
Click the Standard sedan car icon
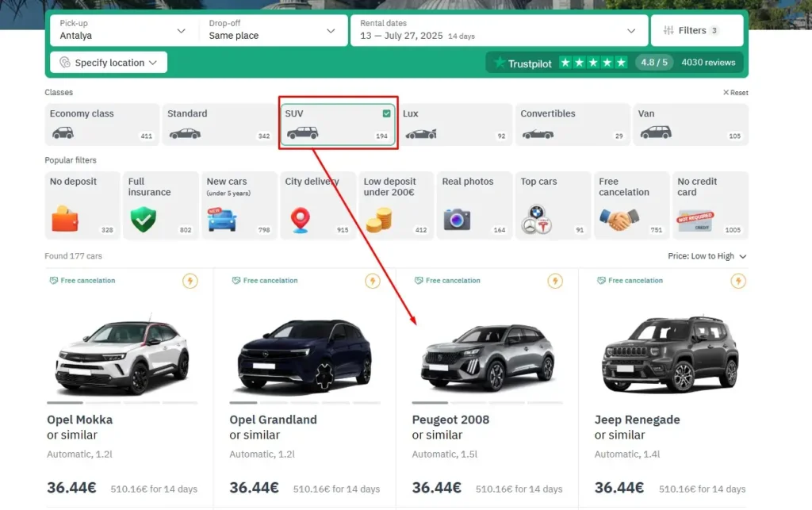(x=185, y=133)
